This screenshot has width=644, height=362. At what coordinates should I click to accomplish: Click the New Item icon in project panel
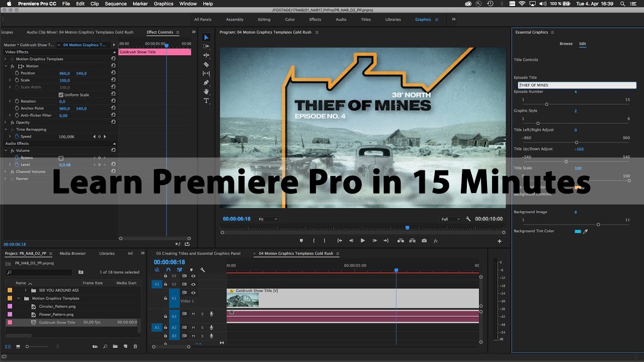(x=125, y=346)
